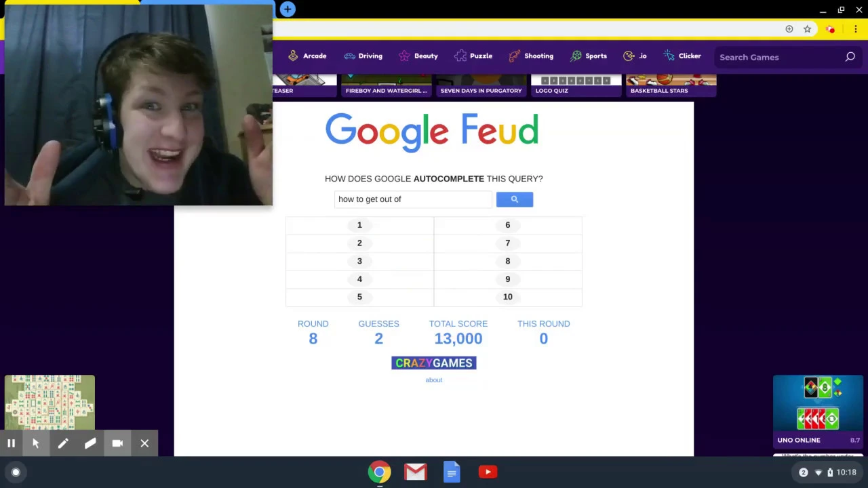Toggle the webcam in recorder toolbar

click(117, 443)
